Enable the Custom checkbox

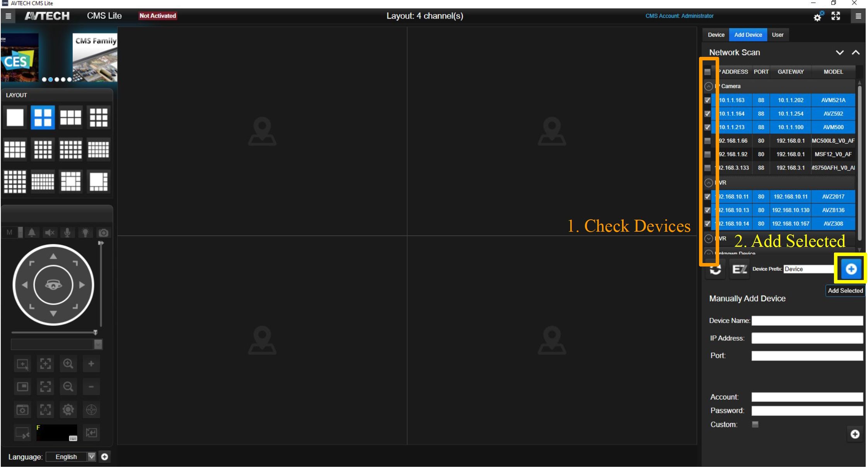755,424
